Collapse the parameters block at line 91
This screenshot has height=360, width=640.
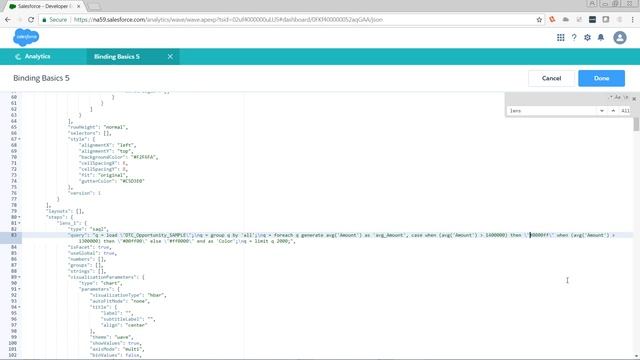click(19, 289)
